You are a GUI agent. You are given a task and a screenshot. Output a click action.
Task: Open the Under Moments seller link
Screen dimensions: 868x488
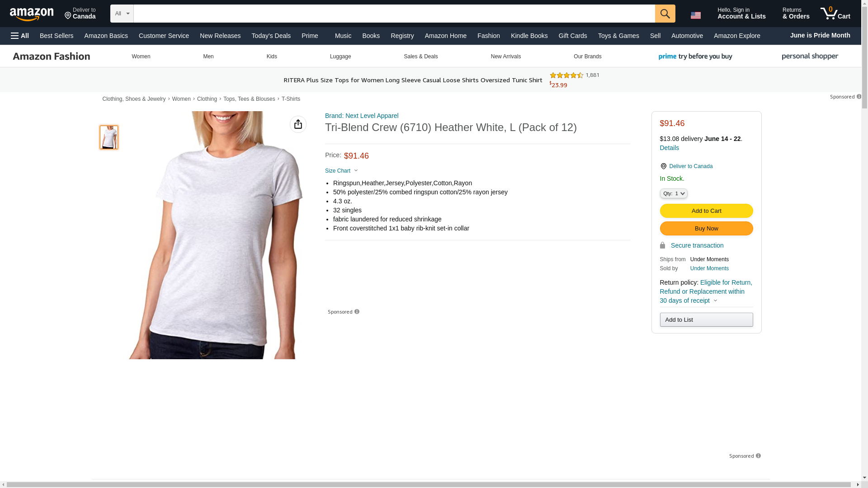coord(709,268)
